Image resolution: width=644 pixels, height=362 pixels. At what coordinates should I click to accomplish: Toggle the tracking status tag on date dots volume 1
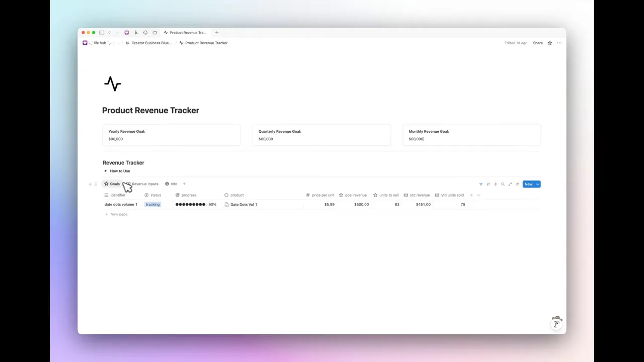tap(152, 204)
